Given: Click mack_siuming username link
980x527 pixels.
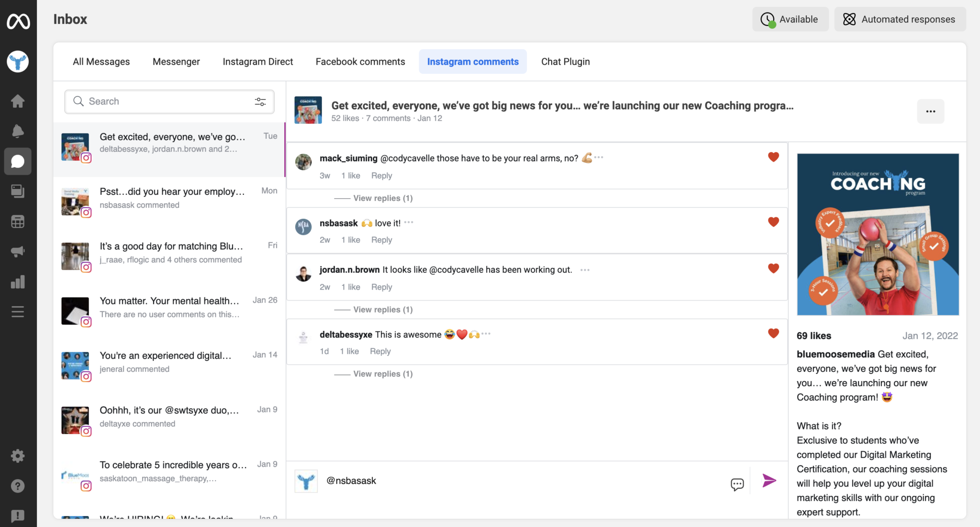Looking at the screenshot, I should click(348, 158).
